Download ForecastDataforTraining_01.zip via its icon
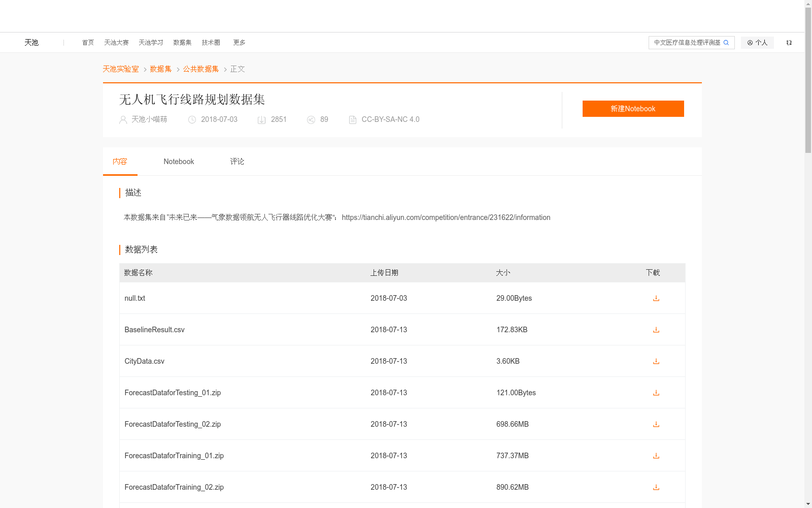 click(656, 456)
